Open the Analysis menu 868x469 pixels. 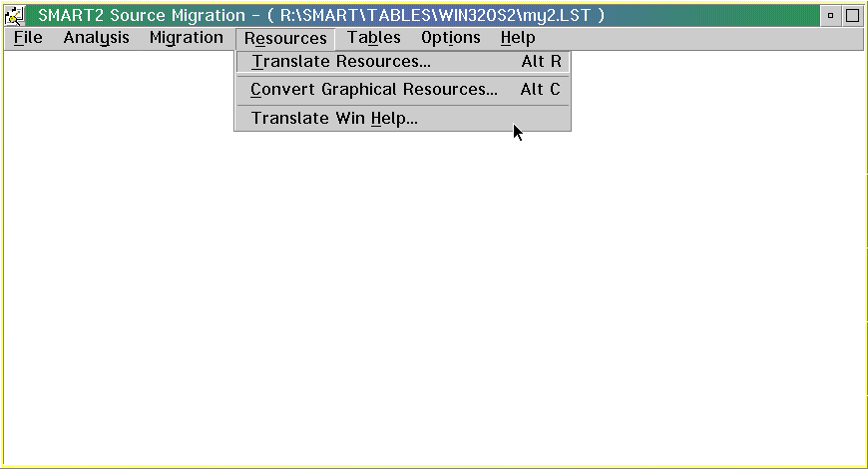(x=96, y=38)
